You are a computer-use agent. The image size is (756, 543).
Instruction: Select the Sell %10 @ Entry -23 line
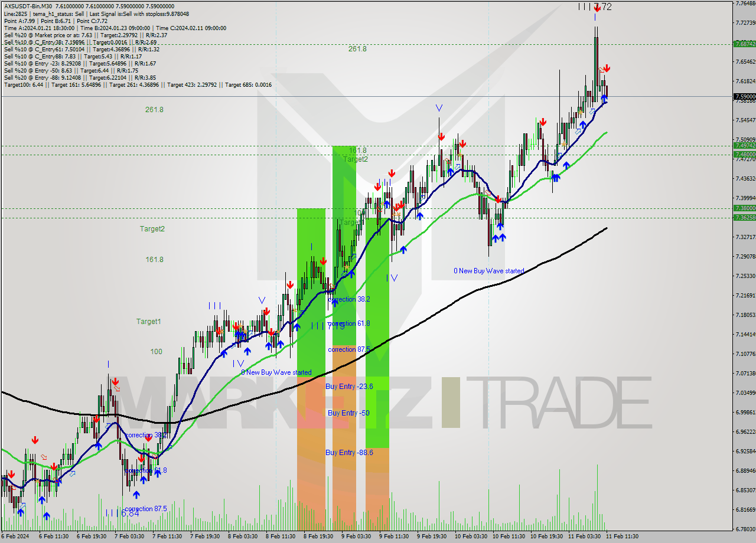pos(80,63)
